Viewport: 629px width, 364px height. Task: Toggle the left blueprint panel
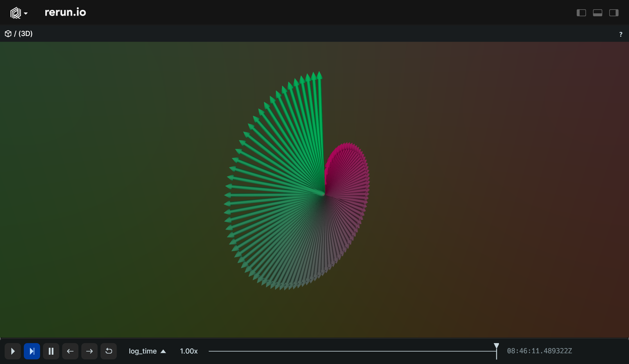click(x=581, y=13)
